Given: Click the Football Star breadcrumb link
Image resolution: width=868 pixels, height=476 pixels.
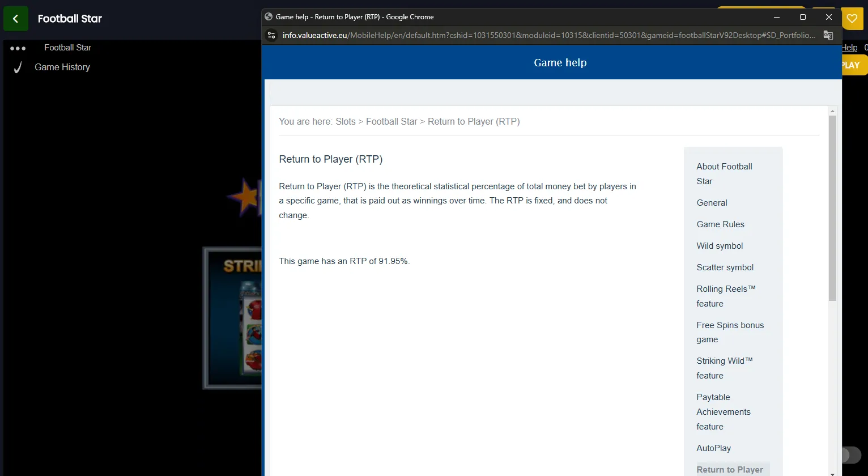Looking at the screenshot, I should 392,121.
